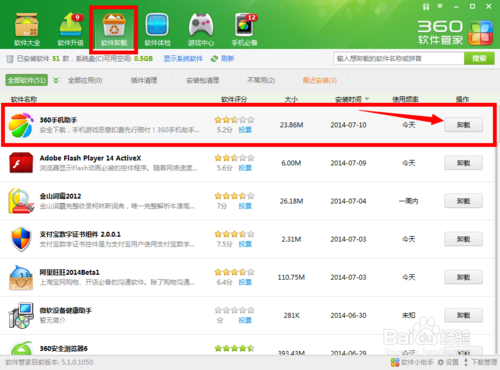Switch to 插件清理 tab
Viewport: 500px width, 370px height.
coord(144,80)
